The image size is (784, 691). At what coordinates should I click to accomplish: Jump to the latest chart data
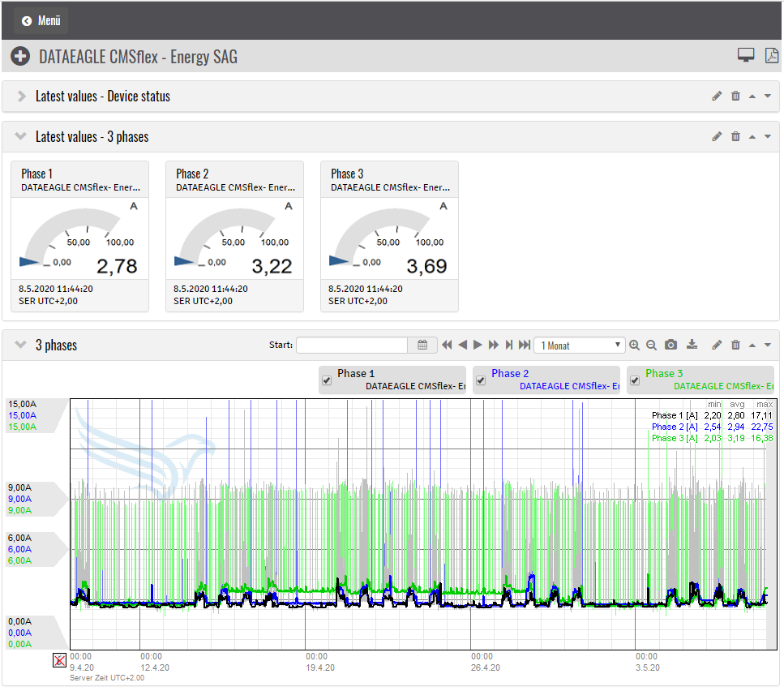pyautogui.click(x=525, y=345)
